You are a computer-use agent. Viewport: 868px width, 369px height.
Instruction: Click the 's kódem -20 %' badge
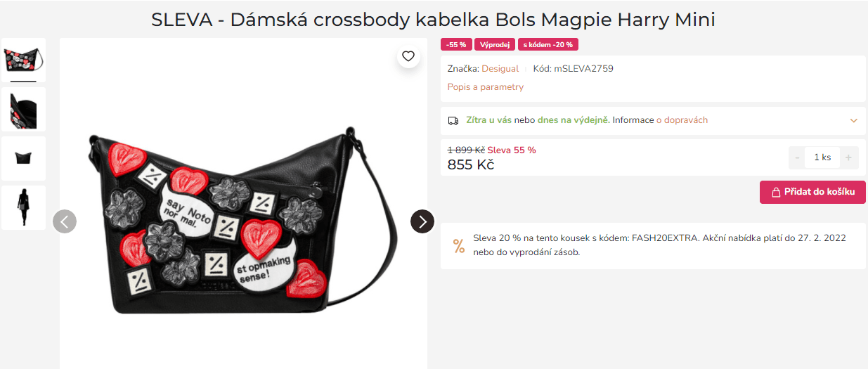coord(548,44)
